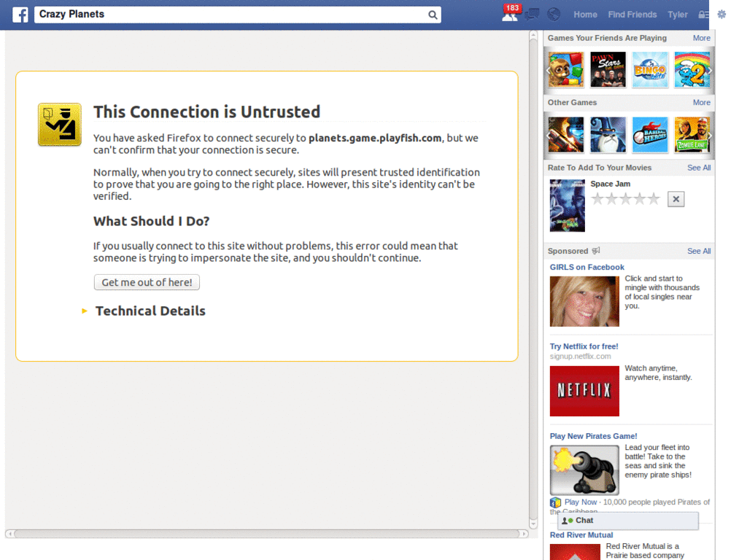Slide Other Games carousel to next
The image size is (747, 560).
710,136
